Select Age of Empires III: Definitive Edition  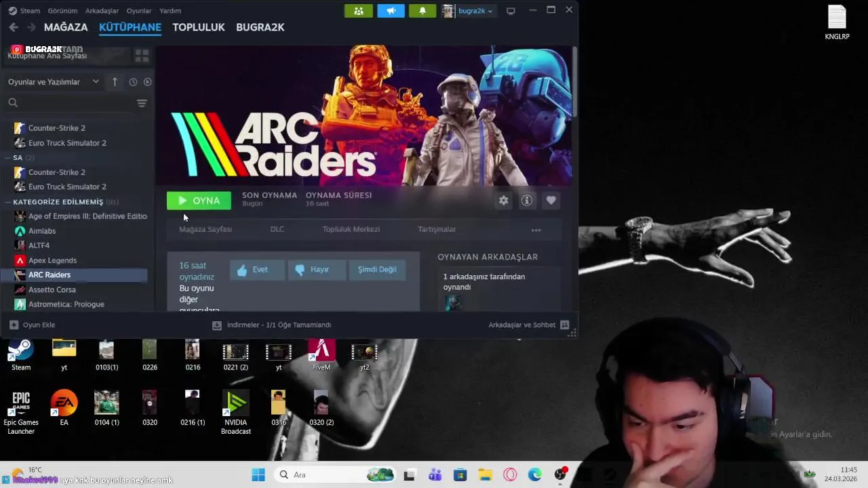(x=87, y=216)
